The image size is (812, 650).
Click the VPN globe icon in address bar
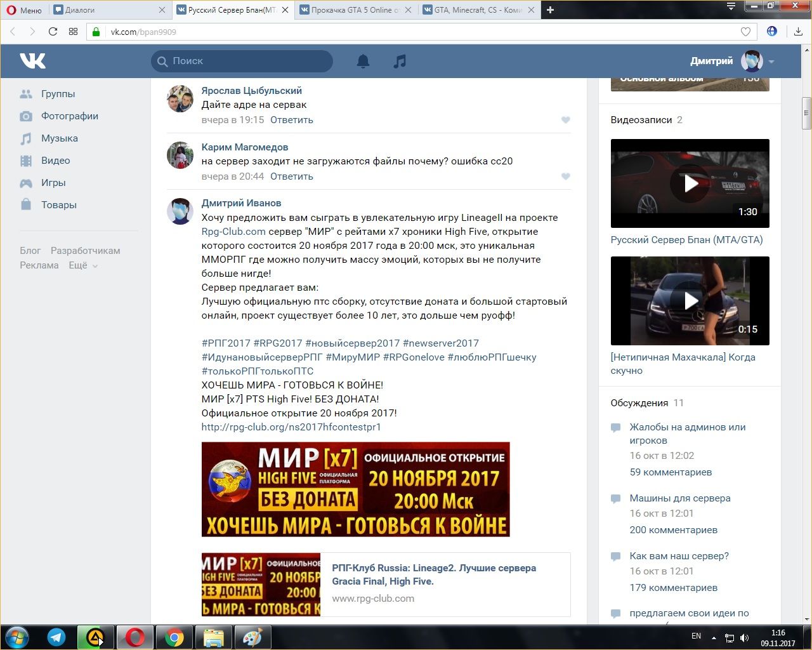772,31
